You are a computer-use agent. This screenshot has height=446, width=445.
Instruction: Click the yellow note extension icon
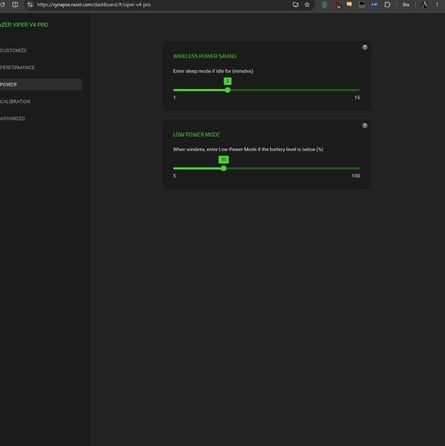coord(349,5)
